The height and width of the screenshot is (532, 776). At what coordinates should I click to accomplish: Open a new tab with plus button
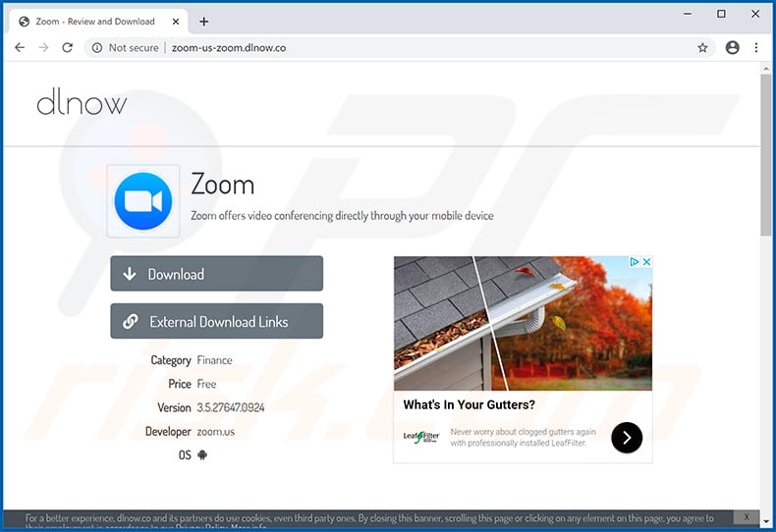click(x=204, y=22)
